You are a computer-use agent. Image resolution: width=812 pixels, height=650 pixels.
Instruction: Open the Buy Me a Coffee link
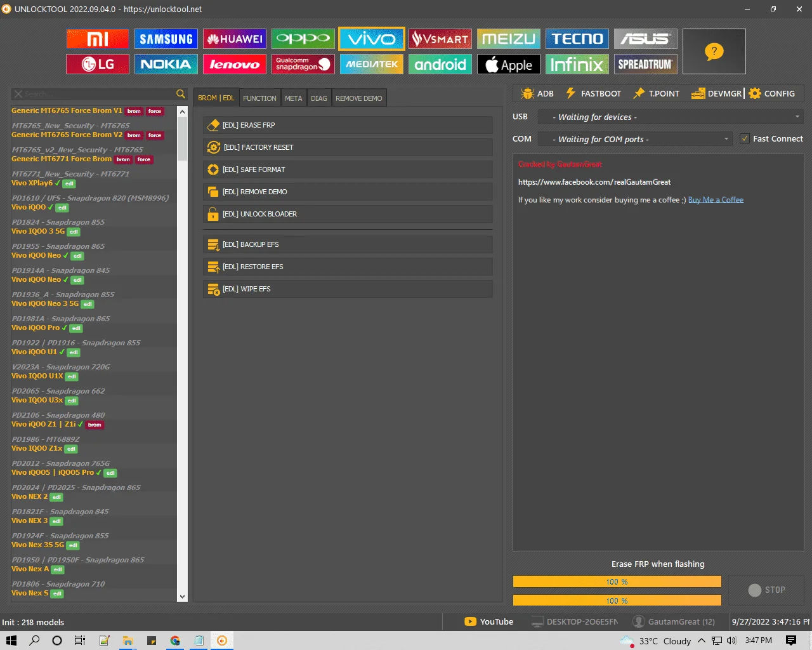(x=716, y=200)
